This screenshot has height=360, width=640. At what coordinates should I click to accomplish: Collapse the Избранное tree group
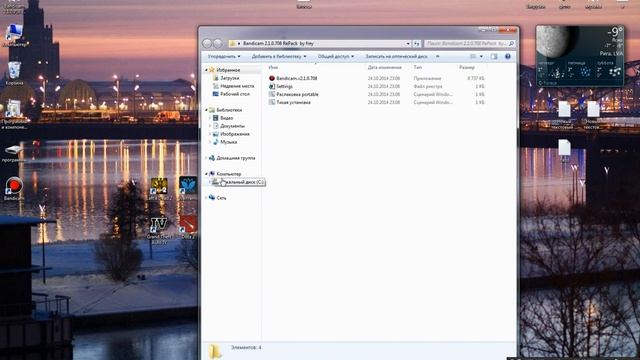(206, 70)
